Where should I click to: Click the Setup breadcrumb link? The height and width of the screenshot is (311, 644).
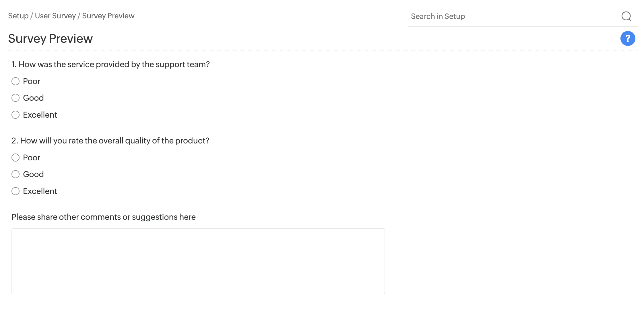18,16
